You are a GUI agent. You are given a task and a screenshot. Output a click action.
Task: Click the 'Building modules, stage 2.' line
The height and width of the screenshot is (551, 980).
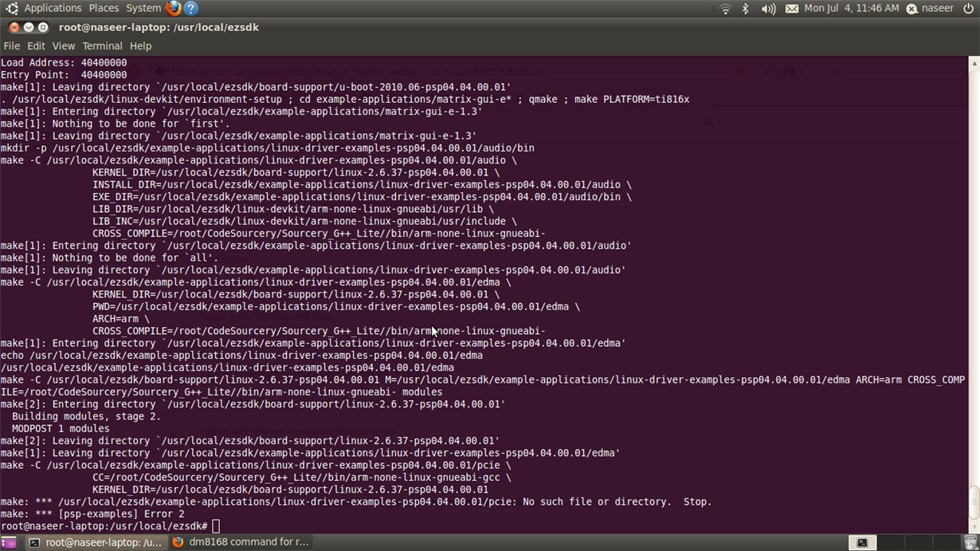86,416
